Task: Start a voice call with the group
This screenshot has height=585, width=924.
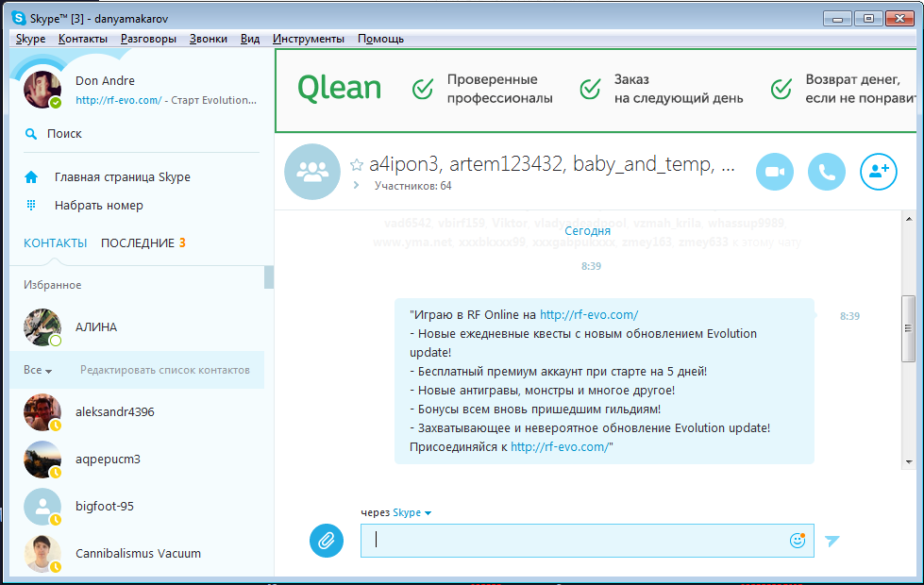Action: click(x=826, y=172)
